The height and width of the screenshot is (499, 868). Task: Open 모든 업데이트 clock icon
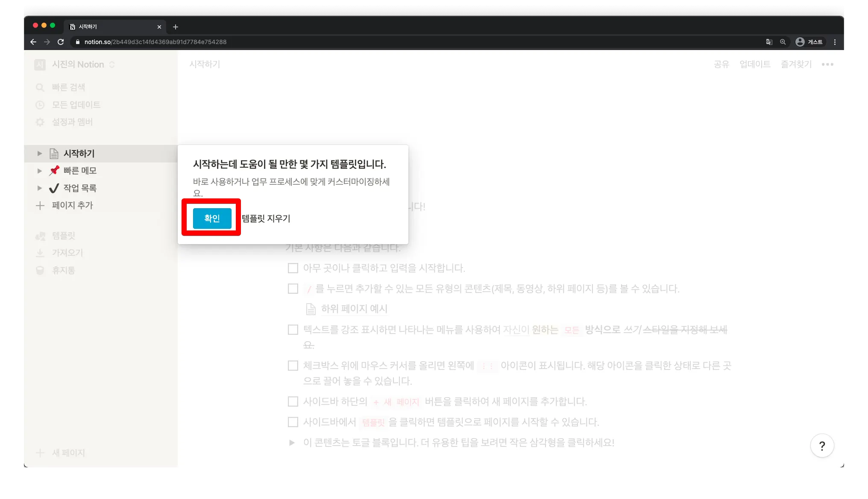pyautogui.click(x=40, y=105)
